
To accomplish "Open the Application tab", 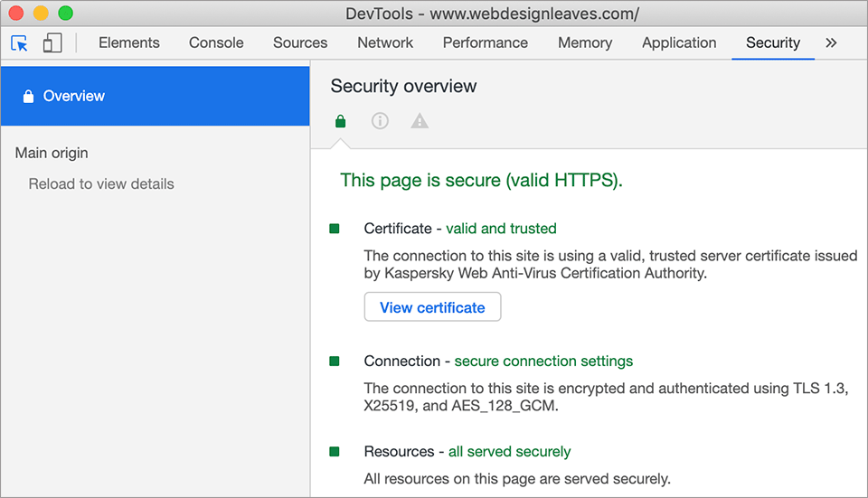I will [x=679, y=42].
